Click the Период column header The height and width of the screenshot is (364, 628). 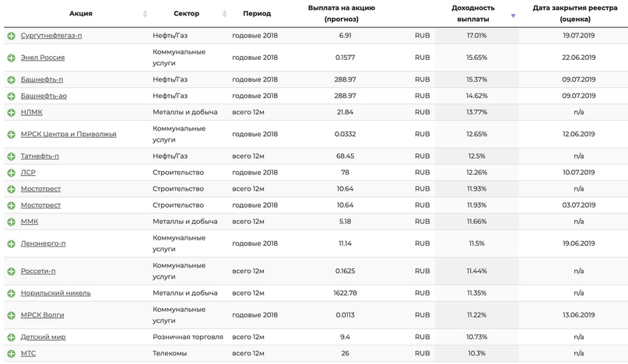click(x=257, y=13)
